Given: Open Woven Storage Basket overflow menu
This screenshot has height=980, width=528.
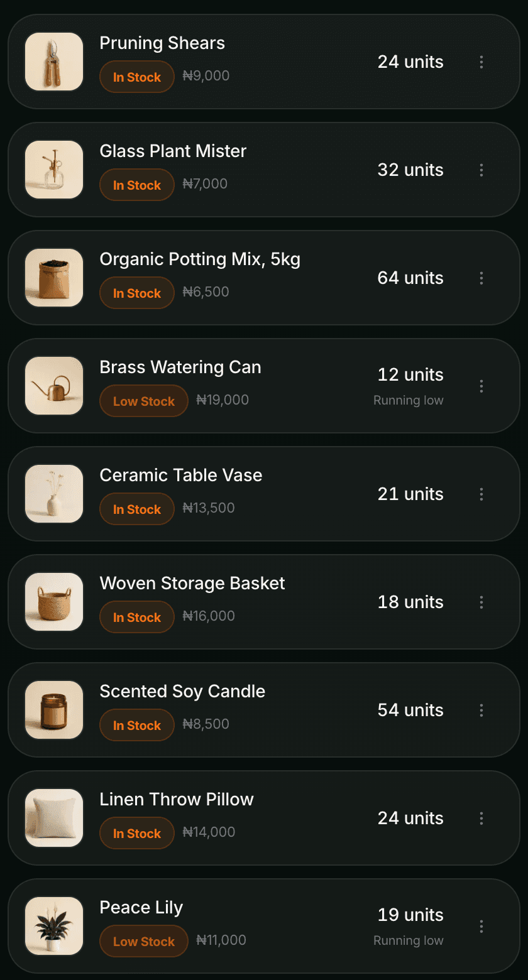Looking at the screenshot, I should pos(481,602).
